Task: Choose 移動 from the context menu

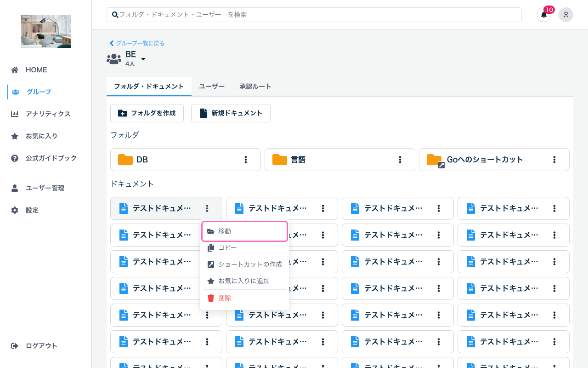Action: click(x=225, y=231)
